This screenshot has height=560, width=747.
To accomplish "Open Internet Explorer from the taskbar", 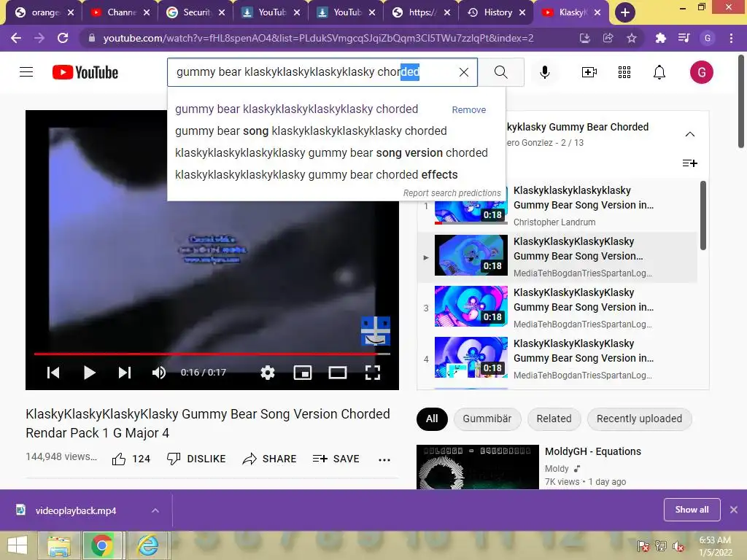I will pyautogui.click(x=148, y=545).
